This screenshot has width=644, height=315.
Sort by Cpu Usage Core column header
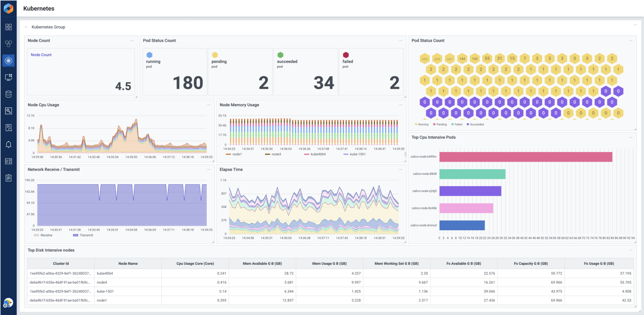click(195, 263)
